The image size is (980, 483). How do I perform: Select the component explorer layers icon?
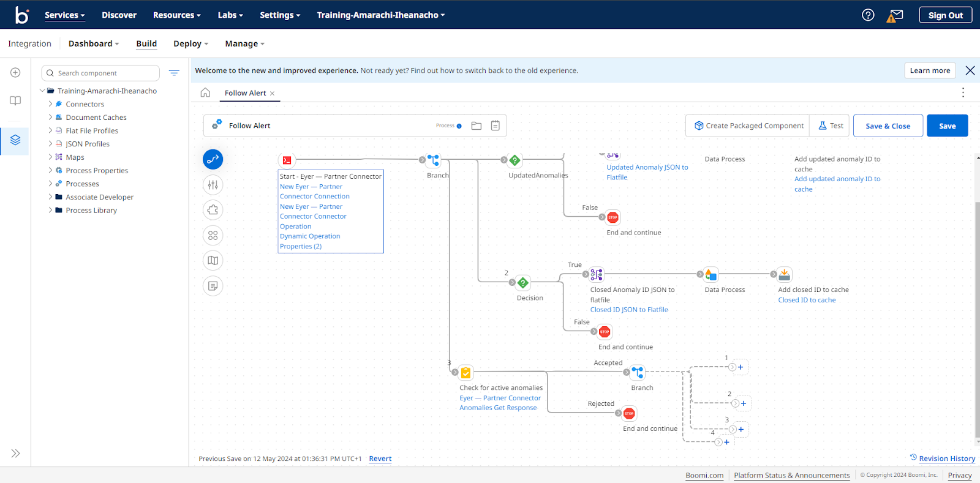15,140
